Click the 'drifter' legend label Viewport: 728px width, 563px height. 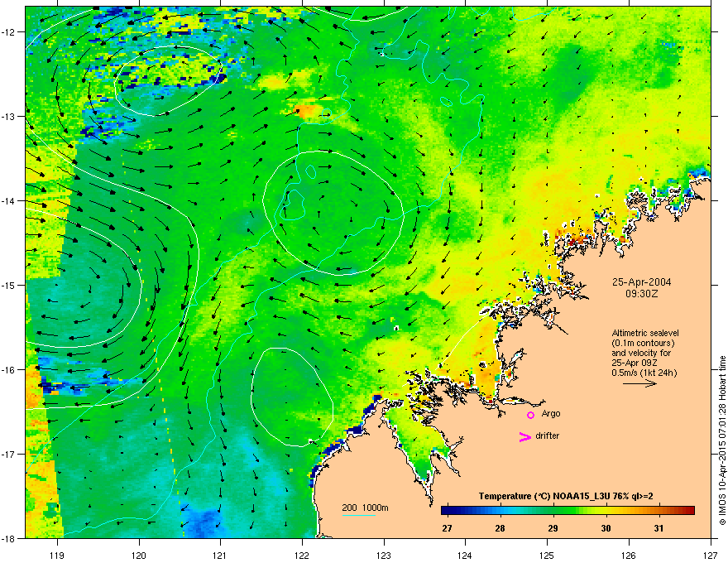548,435
